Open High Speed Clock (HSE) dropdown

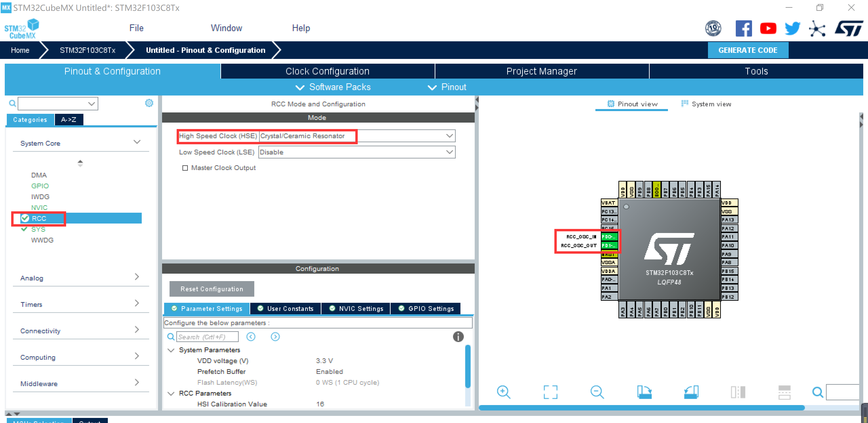[449, 136]
